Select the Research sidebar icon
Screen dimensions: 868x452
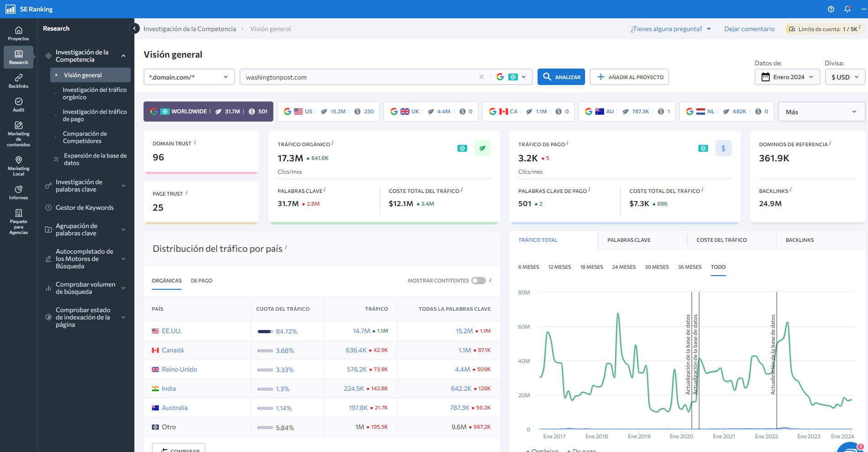[x=18, y=57]
